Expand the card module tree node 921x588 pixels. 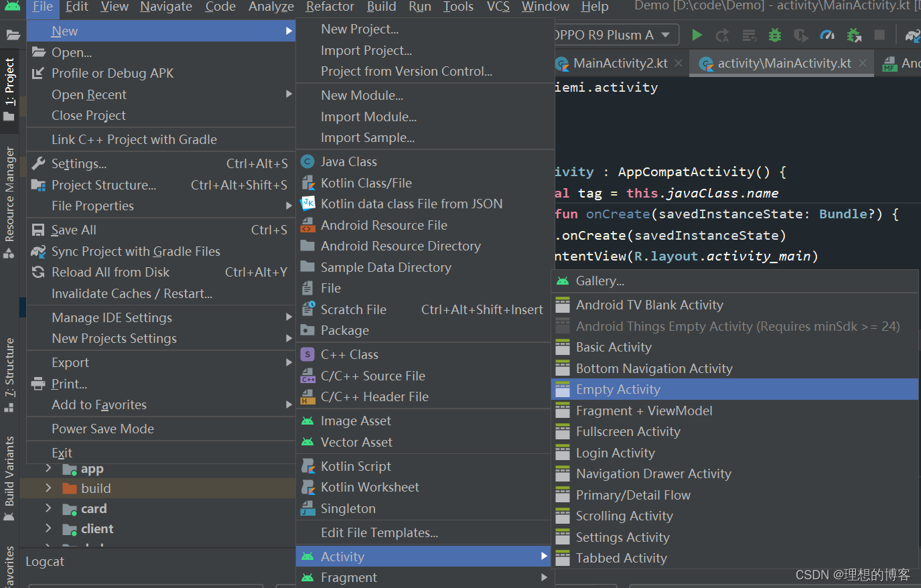click(48, 508)
